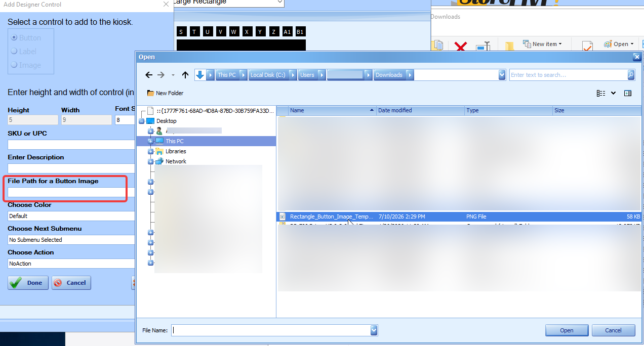Click the Enter Description input field
Viewport: 644px width, 346px height.
click(x=71, y=168)
